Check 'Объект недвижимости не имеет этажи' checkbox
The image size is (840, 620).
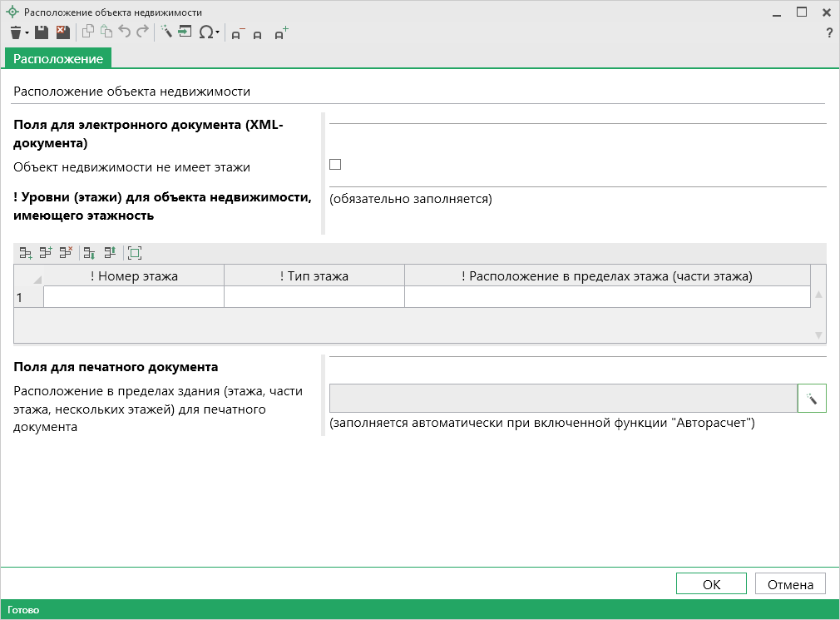pyautogui.click(x=335, y=165)
